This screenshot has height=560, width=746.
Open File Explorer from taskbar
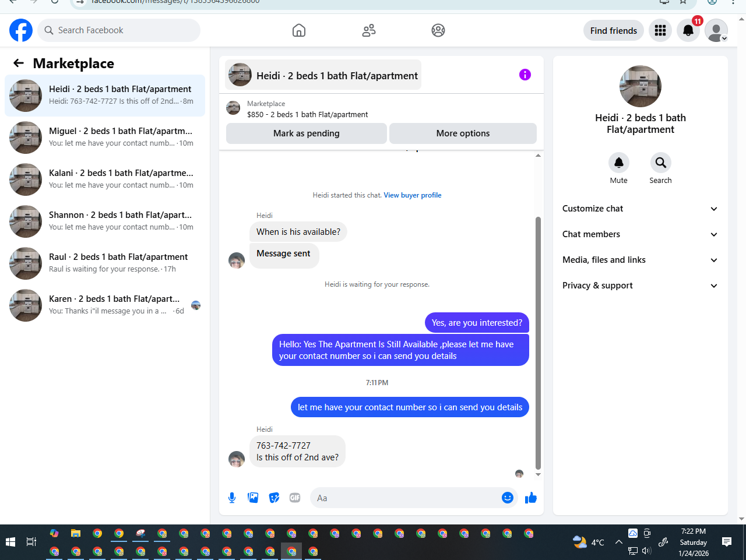click(76, 533)
